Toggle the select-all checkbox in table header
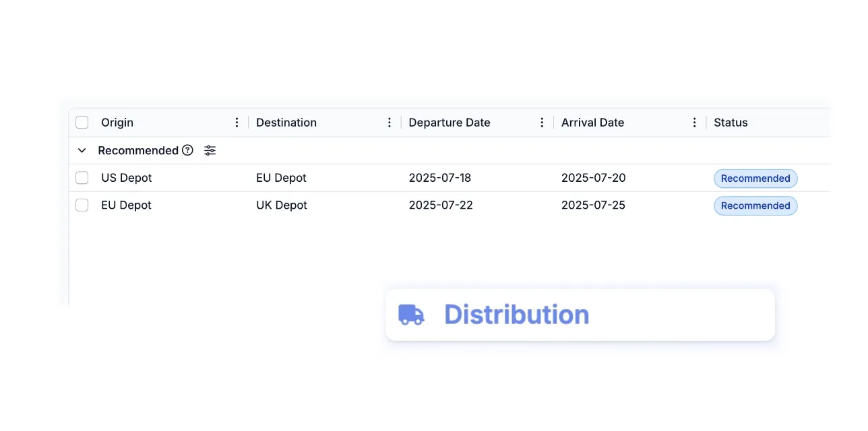This screenshot has height=431, width=868. coord(82,122)
